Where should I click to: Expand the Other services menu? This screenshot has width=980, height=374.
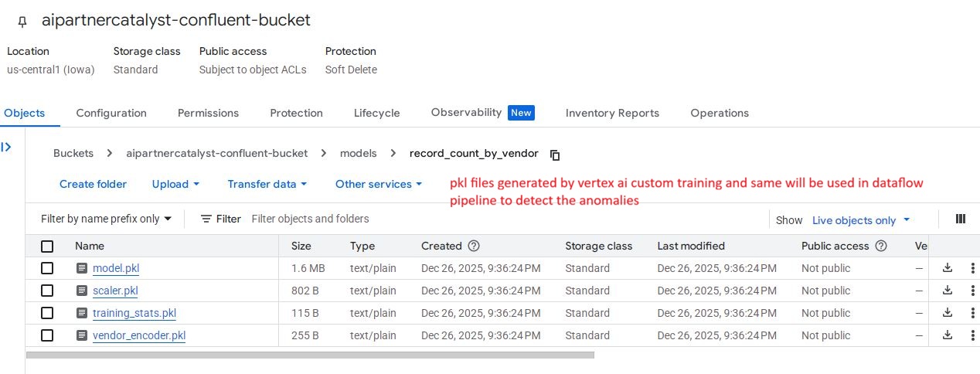click(378, 184)
